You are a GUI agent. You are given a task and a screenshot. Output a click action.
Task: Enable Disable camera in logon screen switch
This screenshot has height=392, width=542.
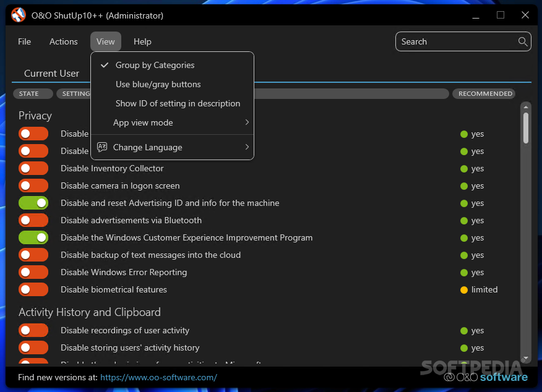click(x=33, y=186)
